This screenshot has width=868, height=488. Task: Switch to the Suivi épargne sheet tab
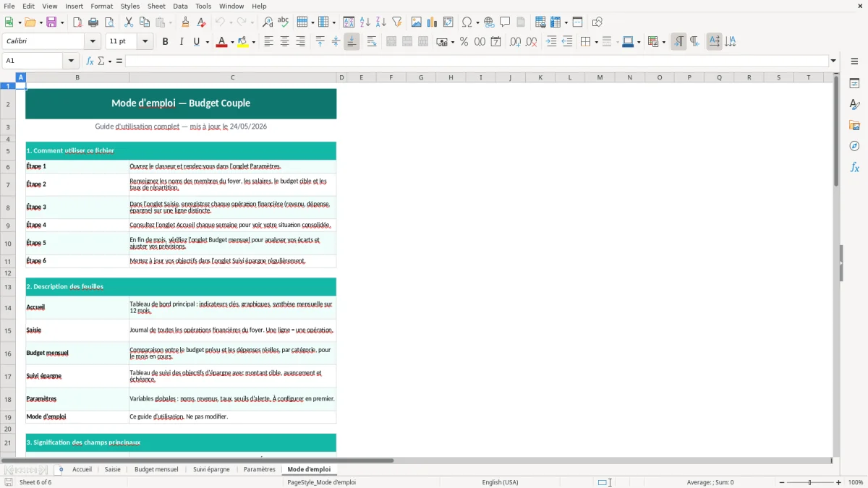tap(211, 469)
